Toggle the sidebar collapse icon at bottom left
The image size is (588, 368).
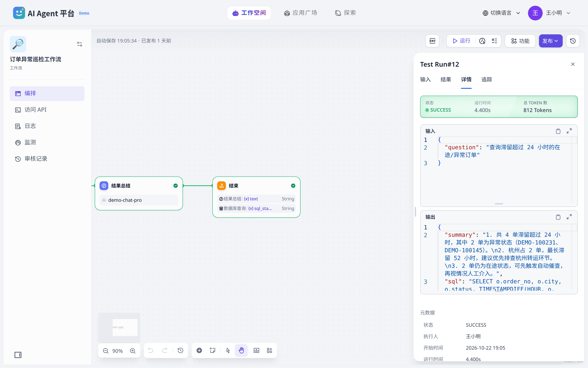[x=18, y=355]
